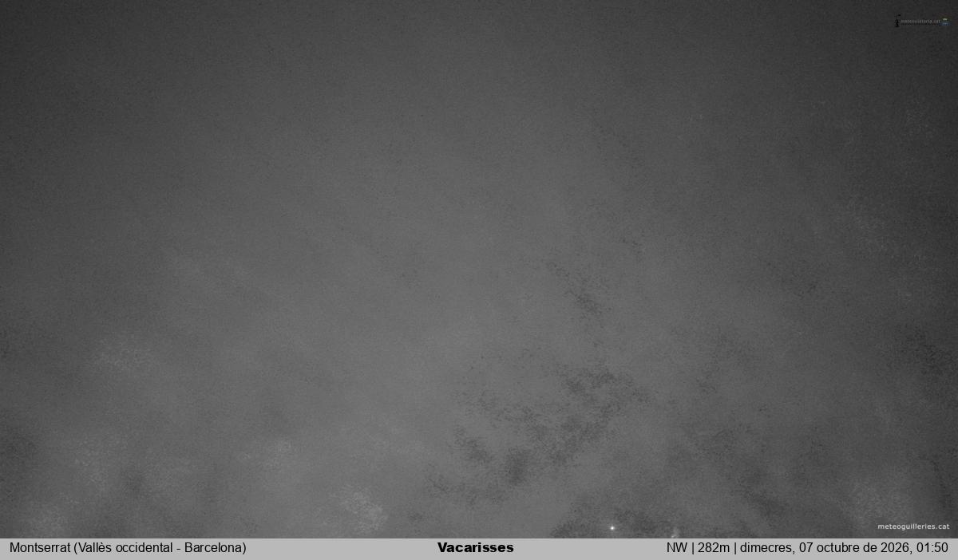
Task: Click the weather station mast icon in the logo
Action: click(x=897, y=22)
